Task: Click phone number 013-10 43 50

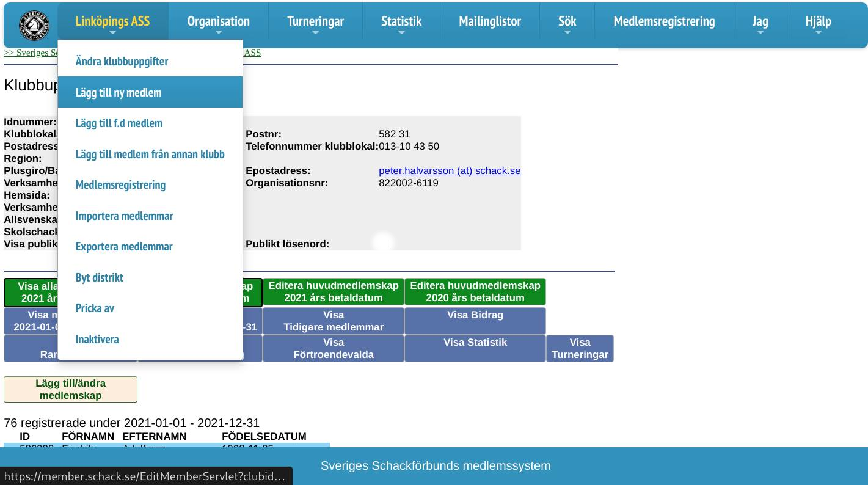Action: click(x=409, y=147)
